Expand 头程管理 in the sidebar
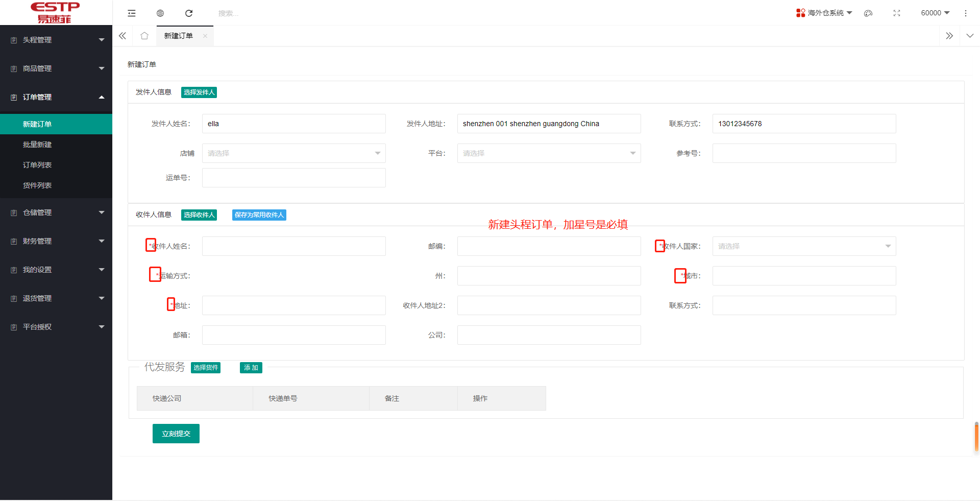The image size is (980, 501). coord(56,40)
